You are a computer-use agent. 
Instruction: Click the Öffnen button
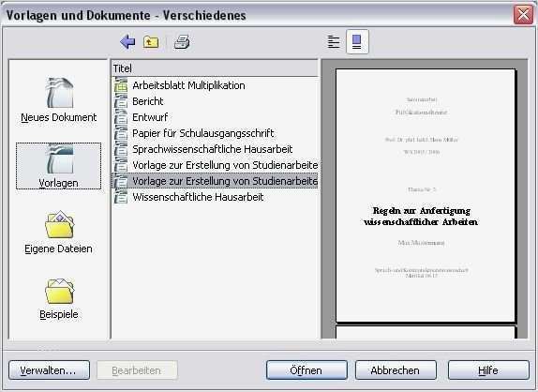[x=306, y=370]
